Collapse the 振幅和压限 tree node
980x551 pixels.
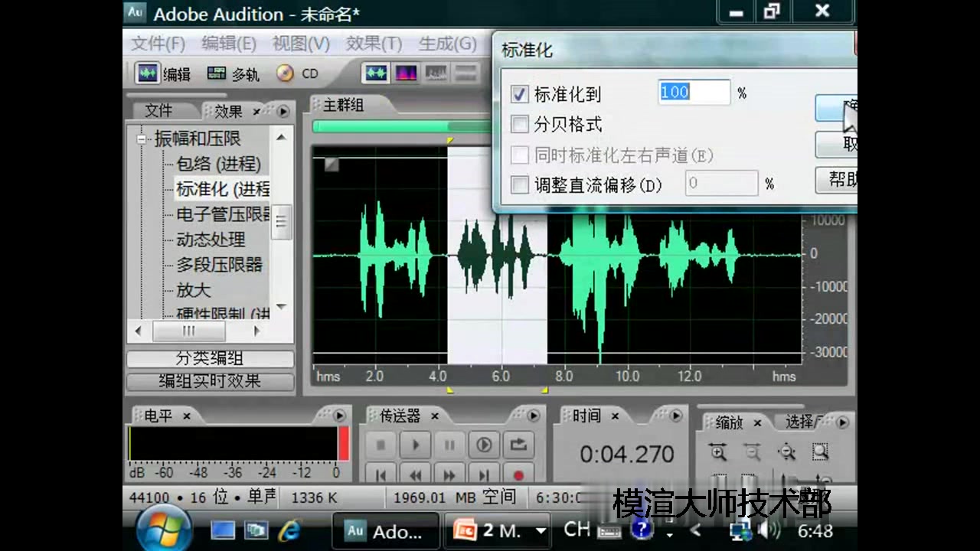[x=141, y=139]
